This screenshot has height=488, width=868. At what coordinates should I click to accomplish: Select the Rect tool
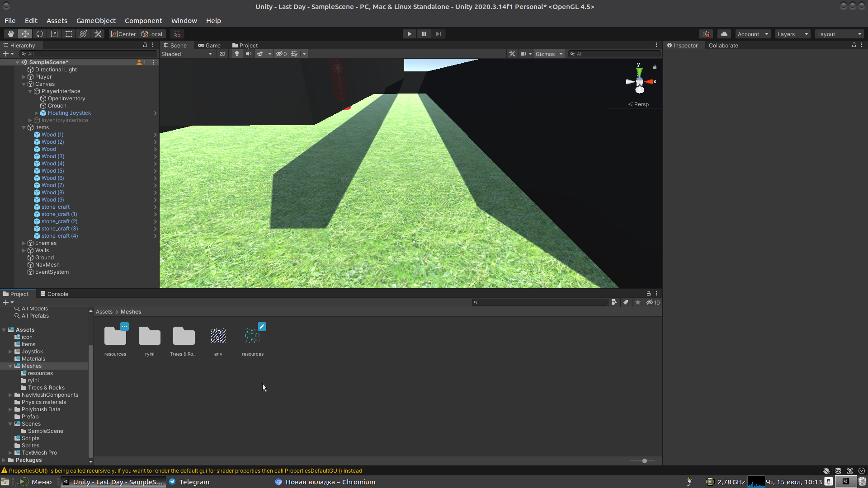click(69, 34)
